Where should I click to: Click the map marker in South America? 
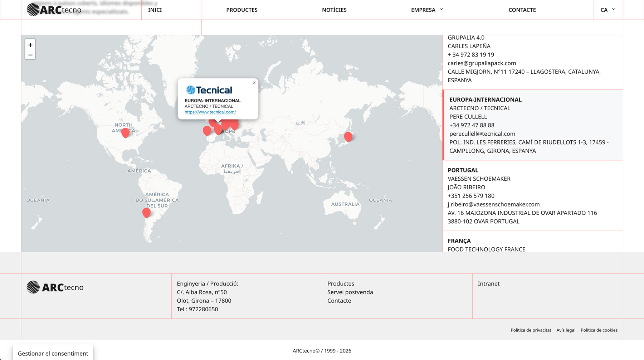pyautogui.click(x=146, y=213)
